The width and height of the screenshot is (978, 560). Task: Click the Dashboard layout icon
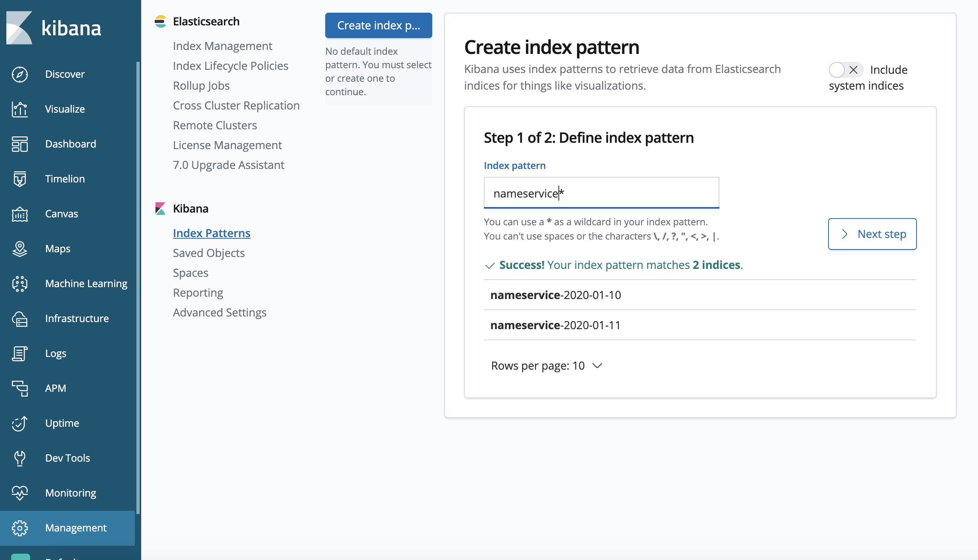pos(19,144)
